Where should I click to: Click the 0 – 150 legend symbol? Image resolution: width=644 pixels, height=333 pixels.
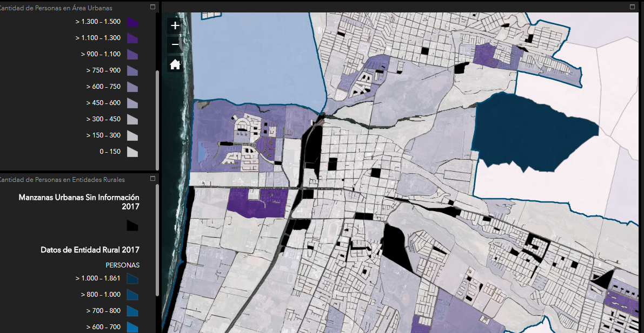point(132,152)
